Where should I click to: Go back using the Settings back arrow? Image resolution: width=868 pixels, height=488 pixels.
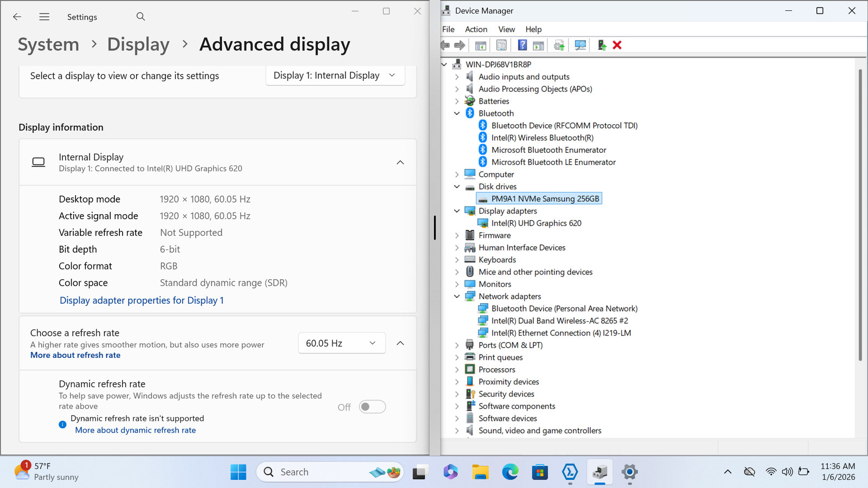pyautogui.click(x=17, y=17)
